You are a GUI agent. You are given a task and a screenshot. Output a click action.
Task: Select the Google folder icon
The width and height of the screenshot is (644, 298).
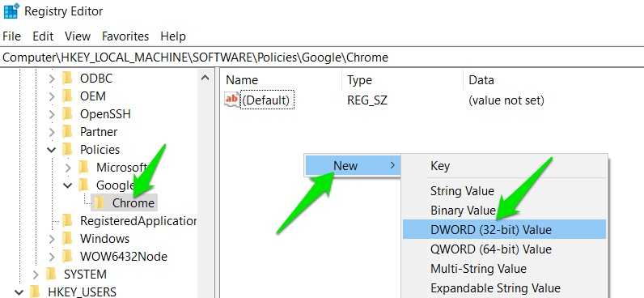(x=84, y=185)
